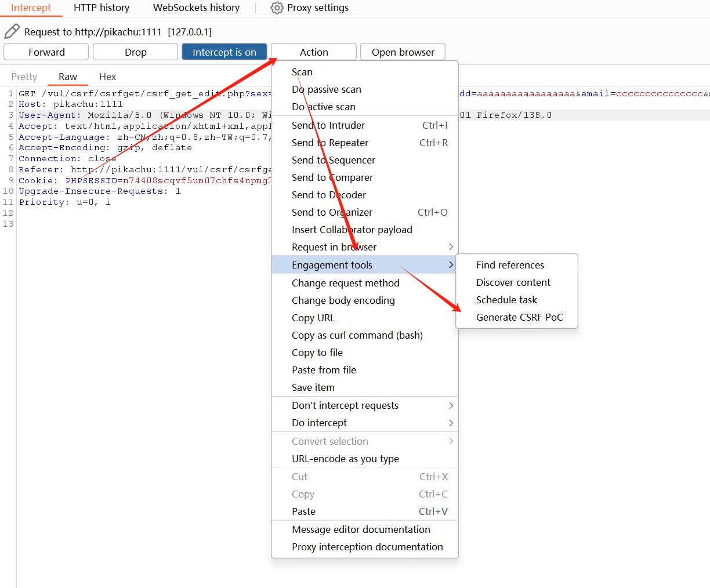Choose Scan from the context menu
The image size is (710, 588).
tap(365, 72)
